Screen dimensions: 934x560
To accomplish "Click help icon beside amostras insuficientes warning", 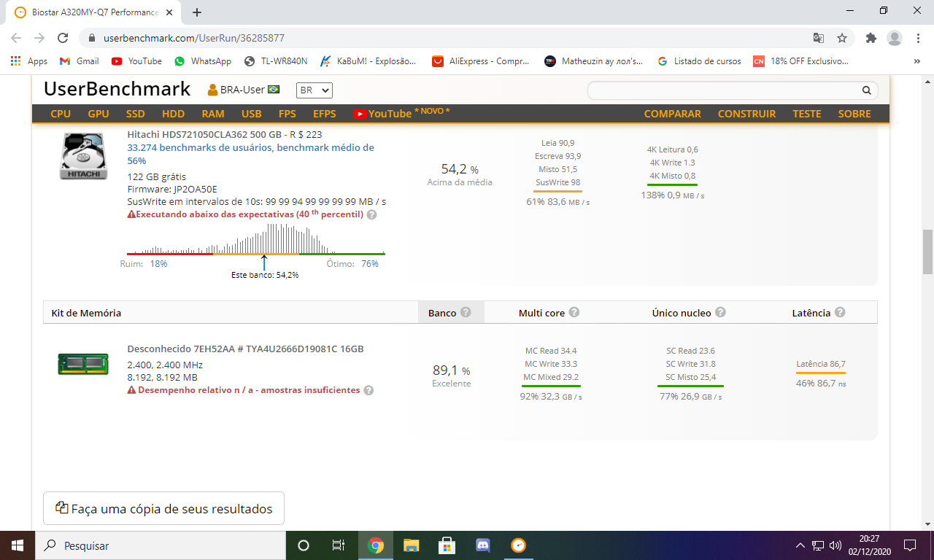I will (x=368, y=390).
